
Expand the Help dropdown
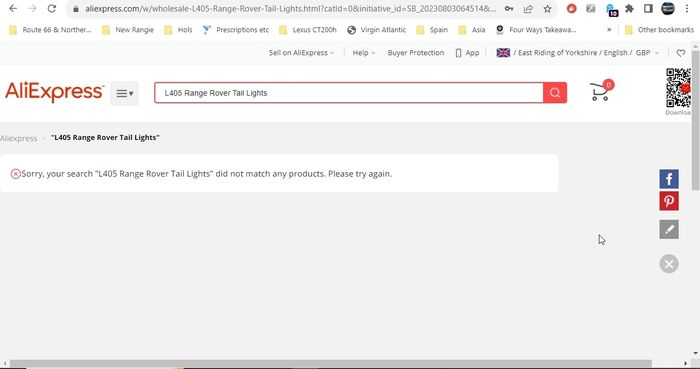click(364, 53)
